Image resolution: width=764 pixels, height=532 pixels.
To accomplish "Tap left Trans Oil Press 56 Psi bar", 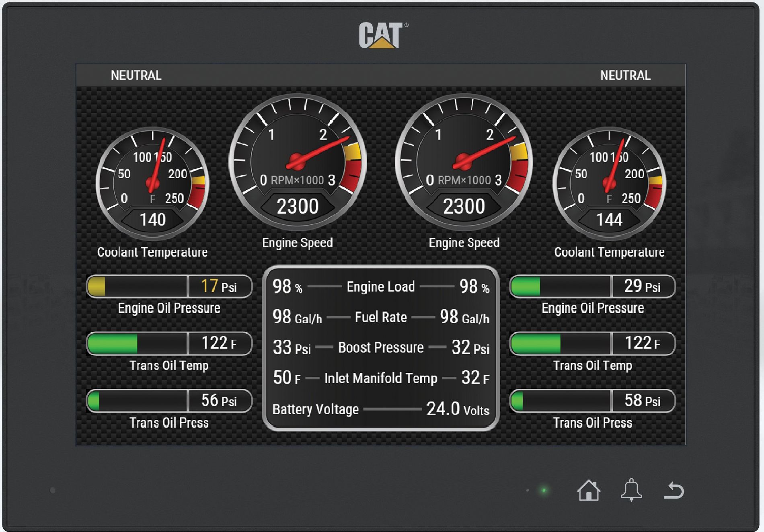I will coord(169,401).
